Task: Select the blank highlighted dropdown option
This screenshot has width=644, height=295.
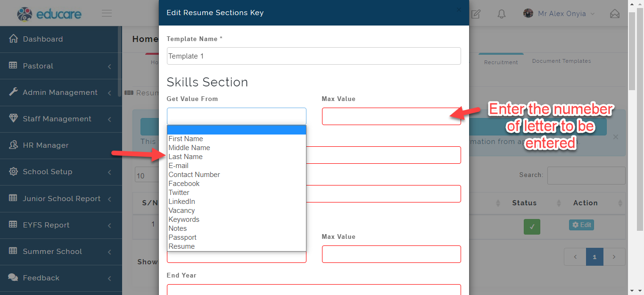Action: [237, 130]
